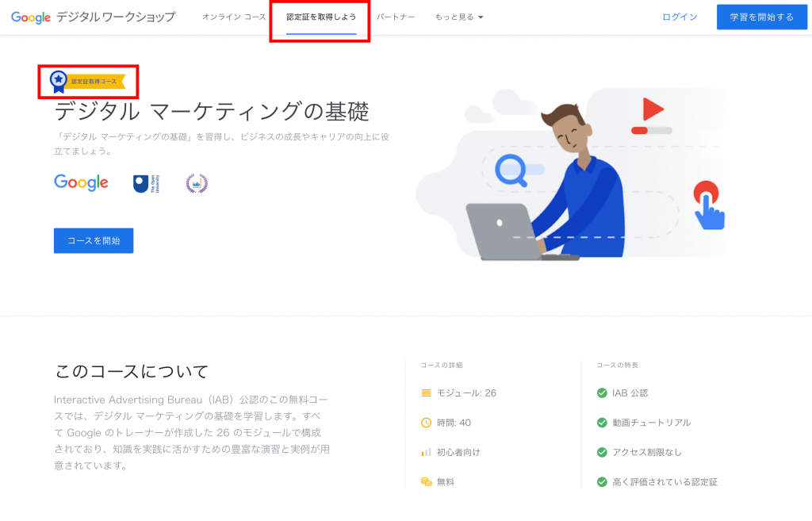The image size is (812, 521).
Task: Expand the もっと見る dropdown menu
Action: tap(459, 17)
